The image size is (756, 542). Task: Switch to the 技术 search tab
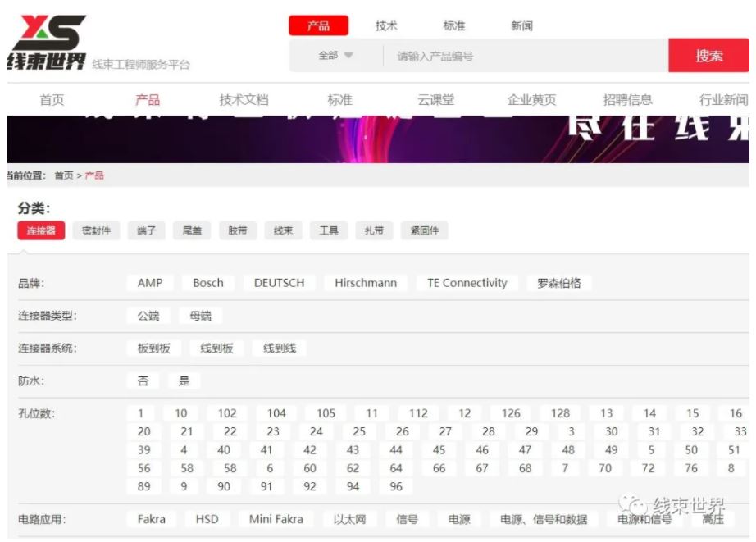pyautogui.click(x=386, y=25)
